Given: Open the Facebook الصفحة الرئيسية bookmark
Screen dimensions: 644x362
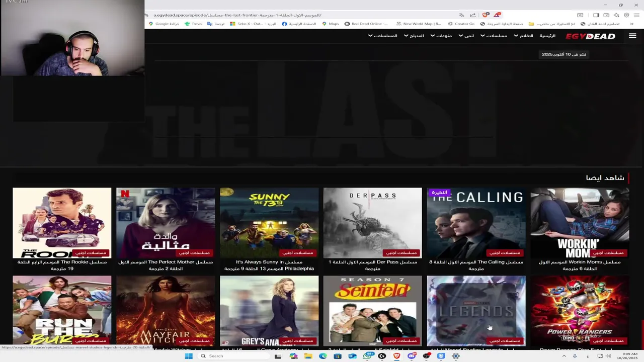Looking at the screenshot, I should [299, 24].
